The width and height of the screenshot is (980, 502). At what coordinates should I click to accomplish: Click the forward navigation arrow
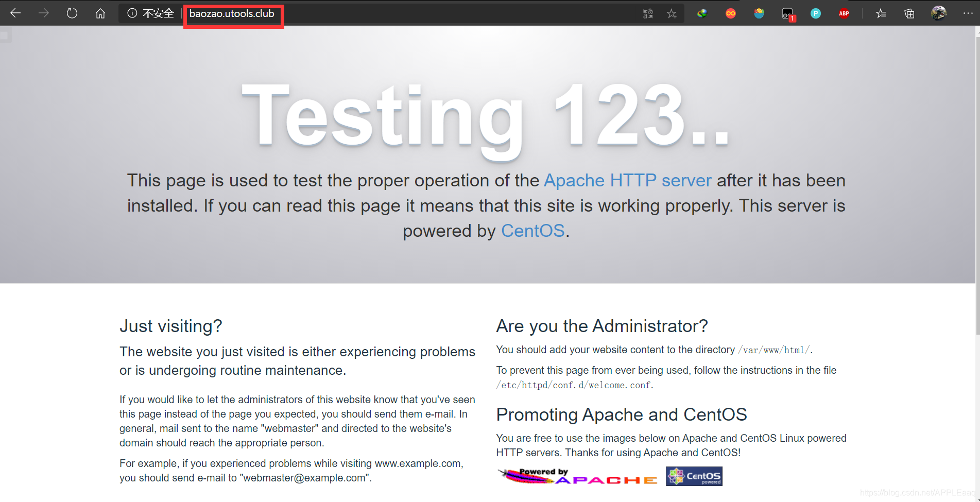pyautogui.click(x=44, y=13)
